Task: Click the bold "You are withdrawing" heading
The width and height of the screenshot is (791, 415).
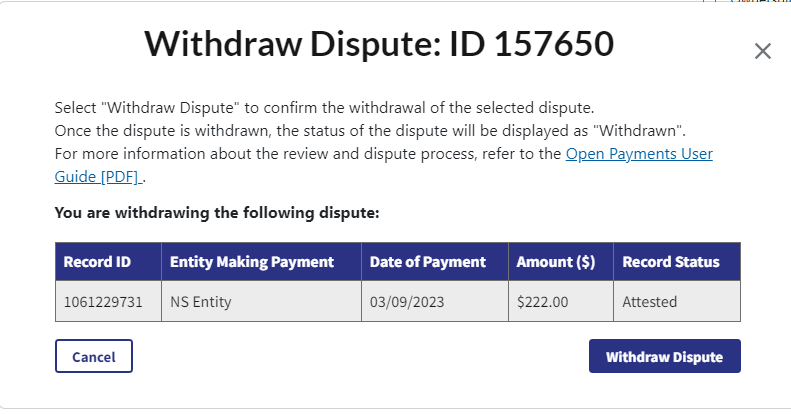Action: [x=217, y=212]
